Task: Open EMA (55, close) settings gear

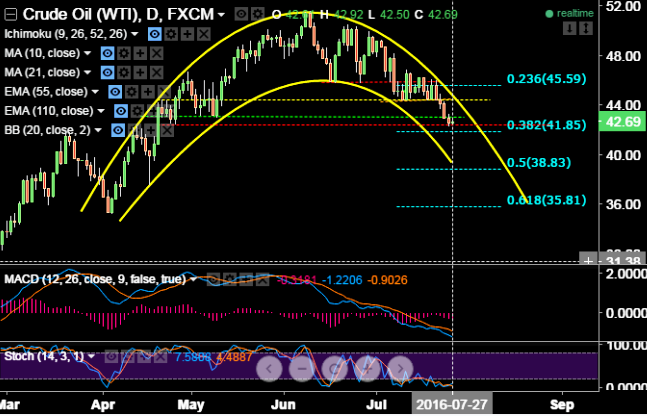Action: tap(132, 92)
